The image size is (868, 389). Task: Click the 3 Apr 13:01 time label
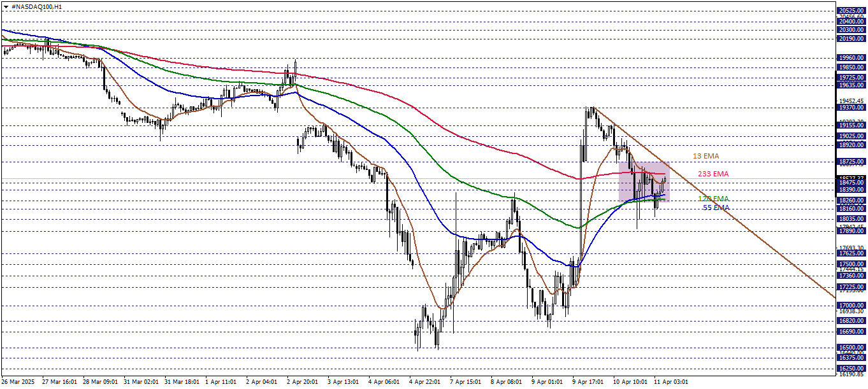click(x=344, y=382)
